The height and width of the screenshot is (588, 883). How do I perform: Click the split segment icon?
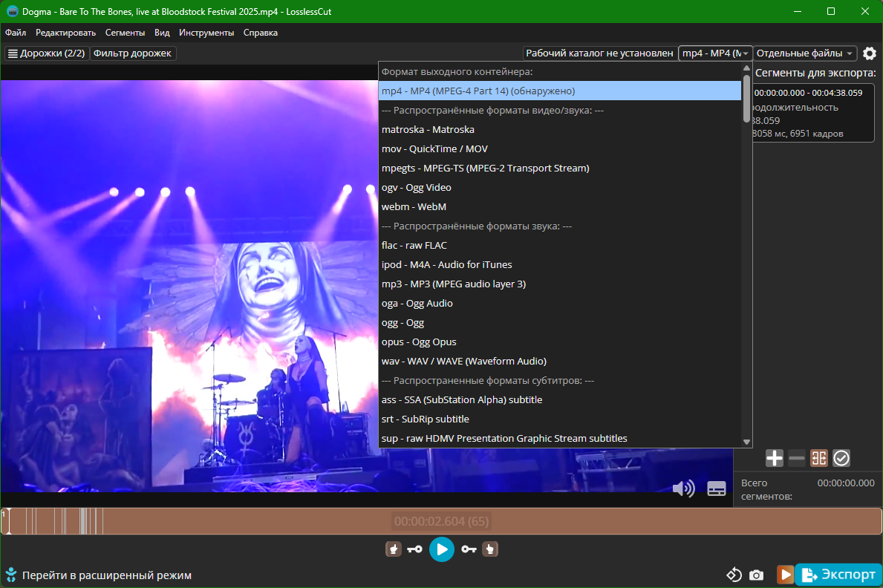click(x=819, y=458)
